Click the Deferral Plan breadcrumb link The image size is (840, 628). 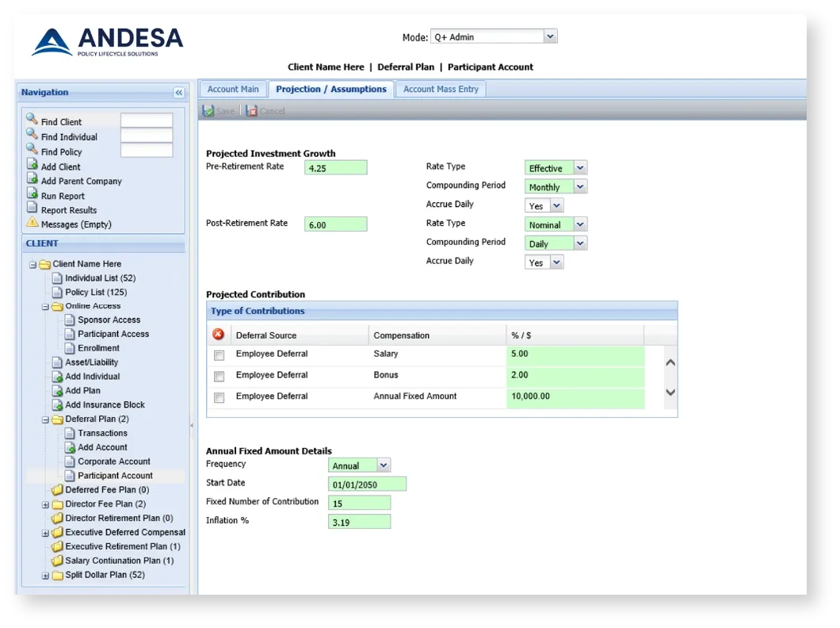pyautogui.click(x=406, y=67)
